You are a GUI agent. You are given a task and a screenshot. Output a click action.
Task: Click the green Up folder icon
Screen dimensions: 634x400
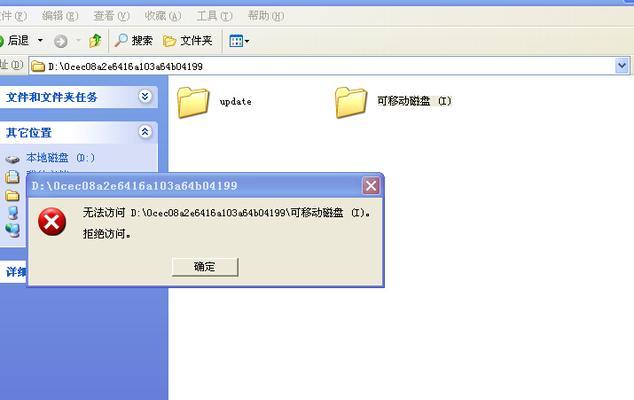coord(95,40)
